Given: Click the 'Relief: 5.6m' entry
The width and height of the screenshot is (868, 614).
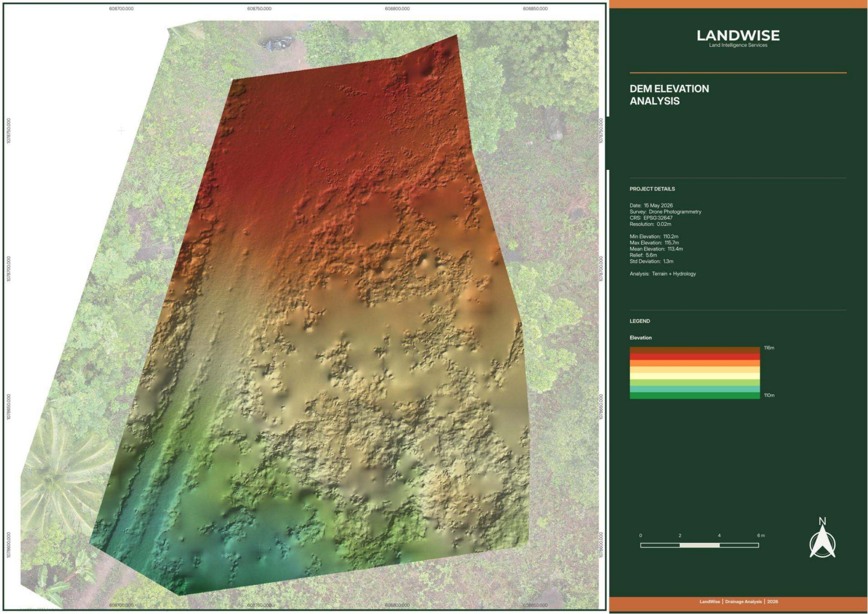Looking at the screenshot, I should point(643,255).
